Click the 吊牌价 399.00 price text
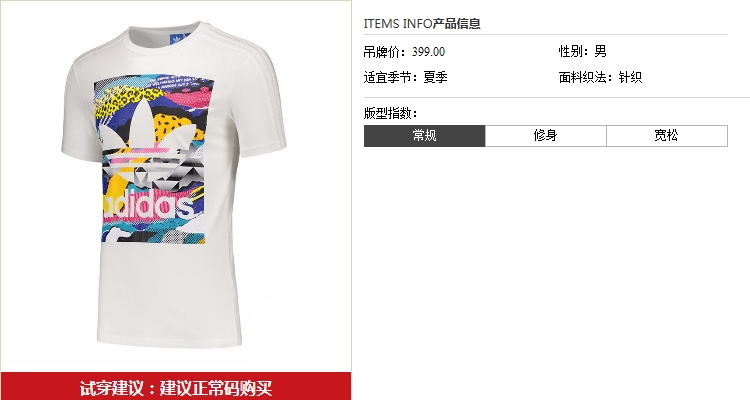This screenshot has height=400, width=750. click(404, 52)
